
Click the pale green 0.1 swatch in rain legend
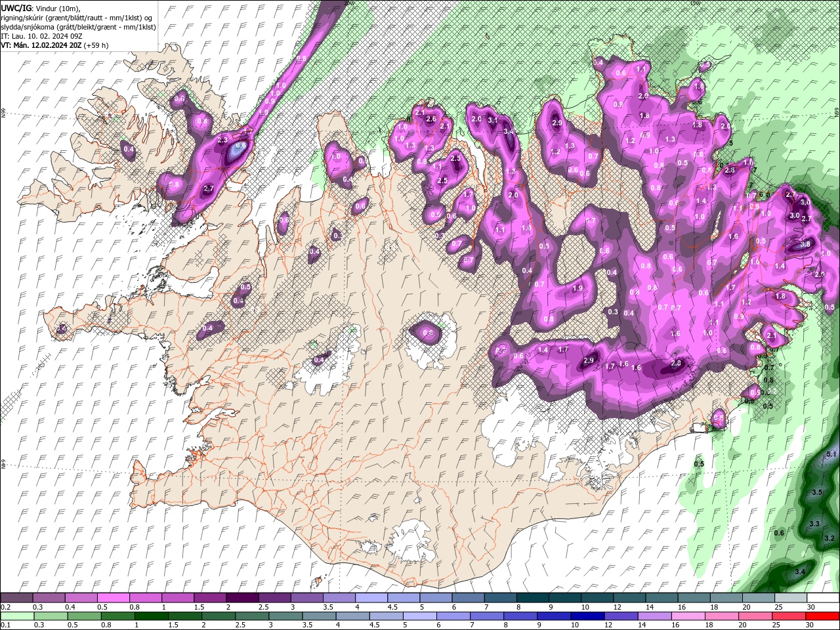[x=16, y=616]
